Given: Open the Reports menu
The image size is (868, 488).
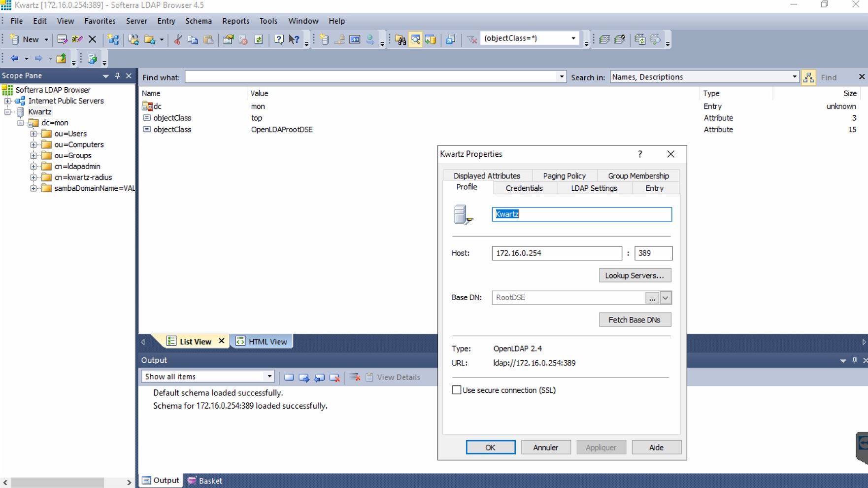Looking at the screenshot, I should [x=235, y=21].
